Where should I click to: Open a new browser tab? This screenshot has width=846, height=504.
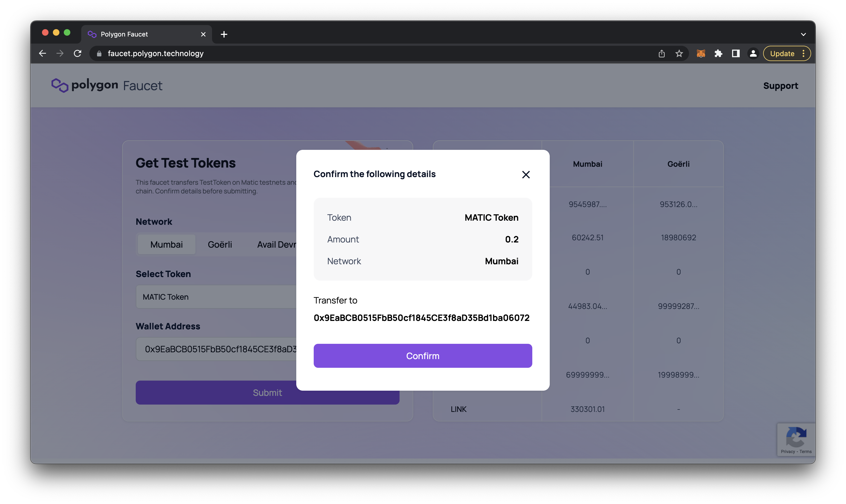click(224, 34)
